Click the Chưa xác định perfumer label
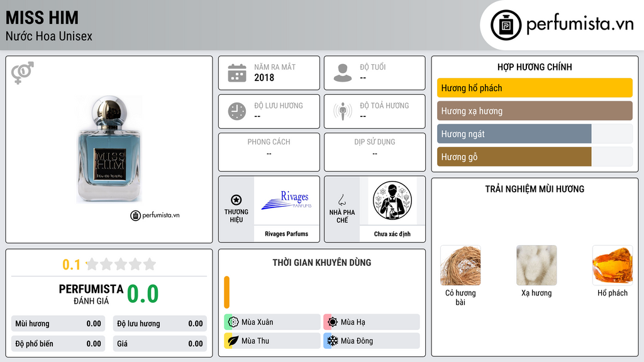The image size is (644, 362). 392,234
